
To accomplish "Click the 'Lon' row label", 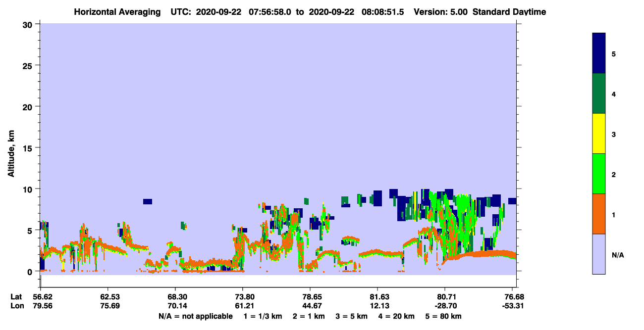I will 17,306.
